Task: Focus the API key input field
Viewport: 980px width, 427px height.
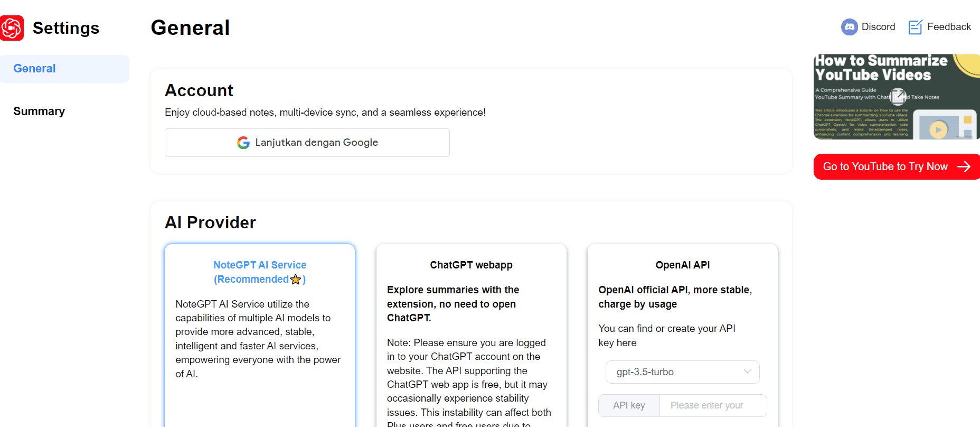Action: tap(713, 405)
